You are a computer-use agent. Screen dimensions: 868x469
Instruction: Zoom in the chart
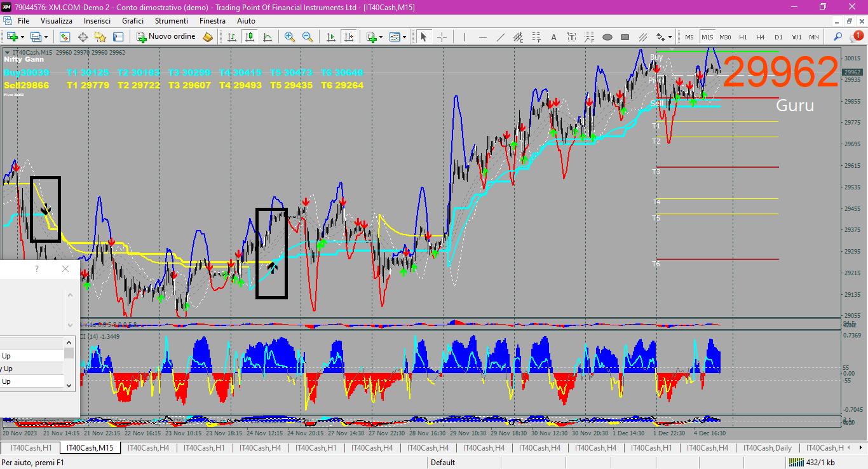click(x=290, y=37)
